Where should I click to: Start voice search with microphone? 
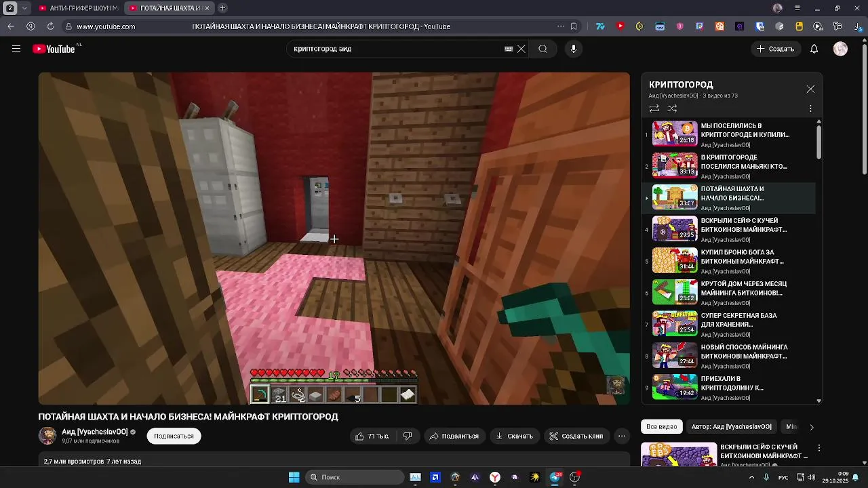click(x=574, y=49)
